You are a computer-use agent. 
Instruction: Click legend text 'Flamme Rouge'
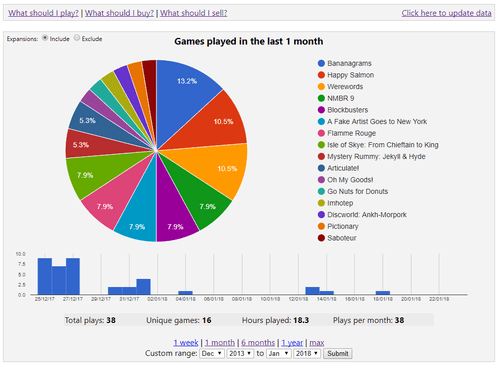pos(351,133)
